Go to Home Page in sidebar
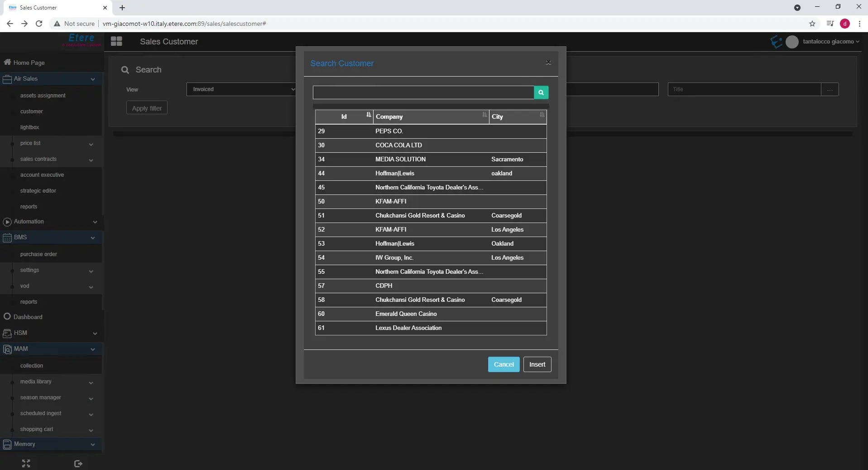The width and height of the screenshot is (868, 470). 29,63
